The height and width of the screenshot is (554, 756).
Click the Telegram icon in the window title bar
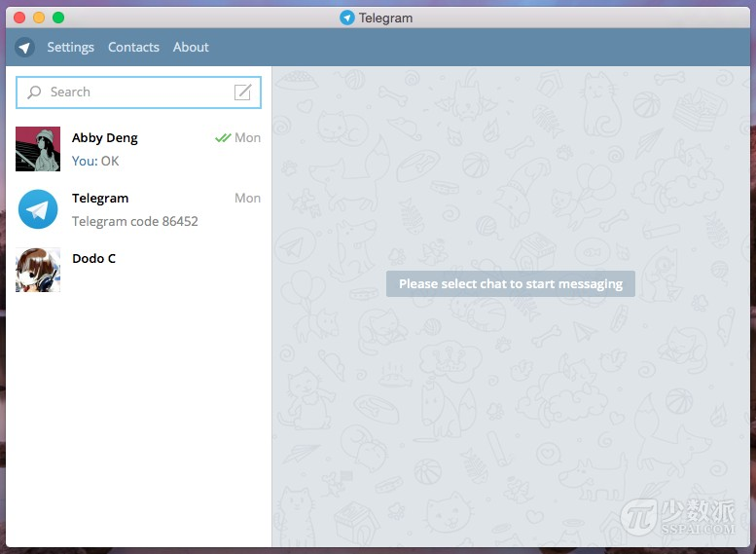[x=347, y=18]
